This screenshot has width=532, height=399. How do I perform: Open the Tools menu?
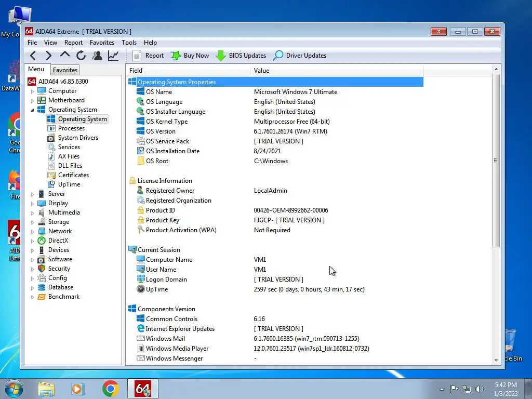(x=129, y=43)
